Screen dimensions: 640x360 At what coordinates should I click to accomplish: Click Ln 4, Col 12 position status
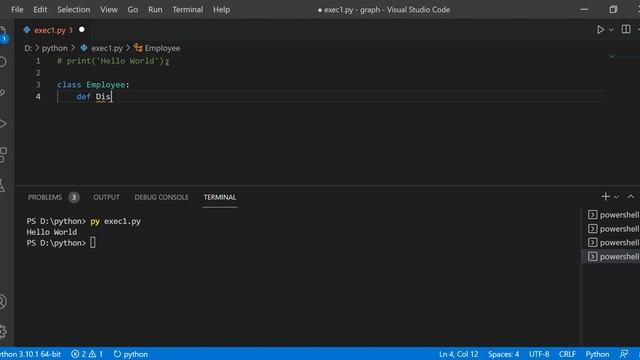tap(458, 354)
